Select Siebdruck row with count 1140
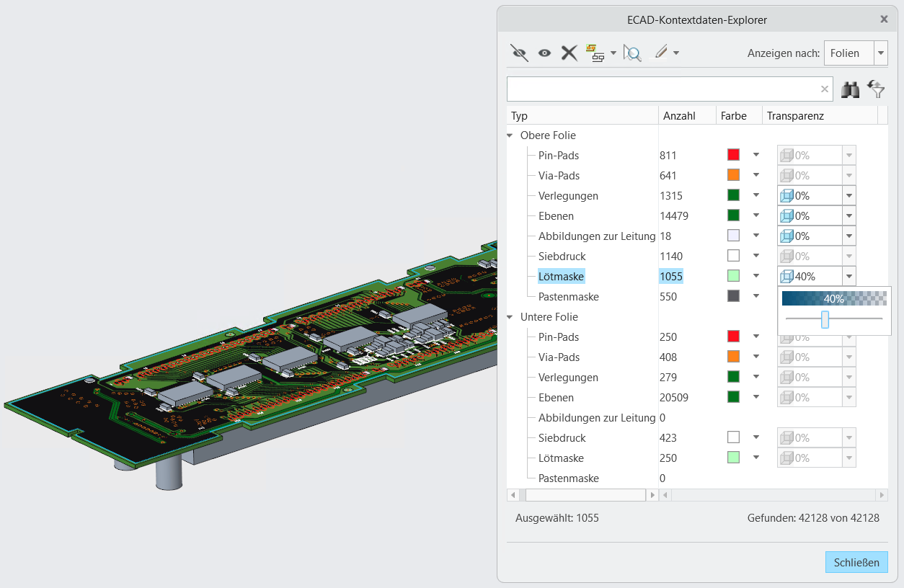 tap(562, 257)
